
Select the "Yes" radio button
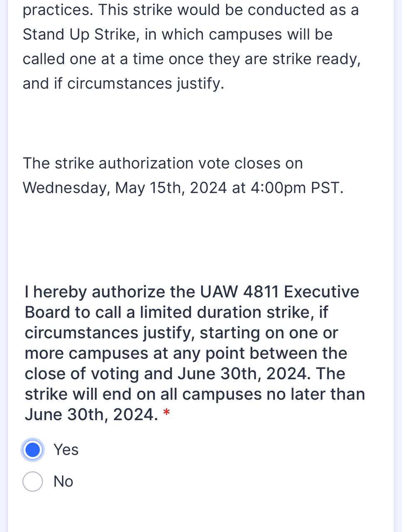click(x=33, y=450)
